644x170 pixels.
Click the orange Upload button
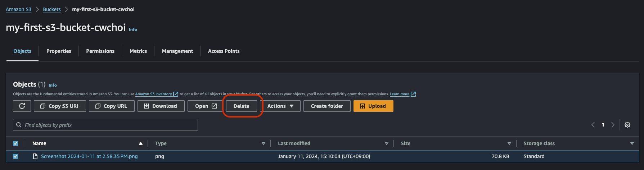click(x=373, y=106)
